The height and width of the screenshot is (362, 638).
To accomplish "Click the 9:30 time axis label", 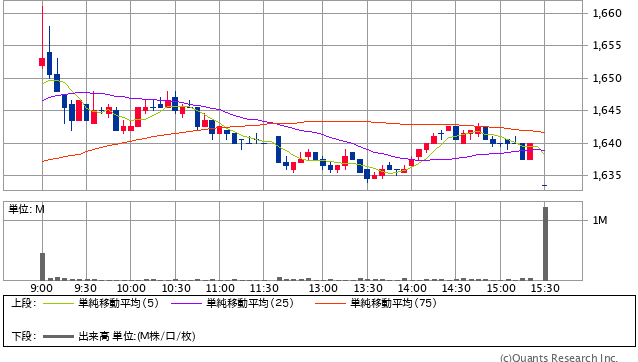I will 85,288.
